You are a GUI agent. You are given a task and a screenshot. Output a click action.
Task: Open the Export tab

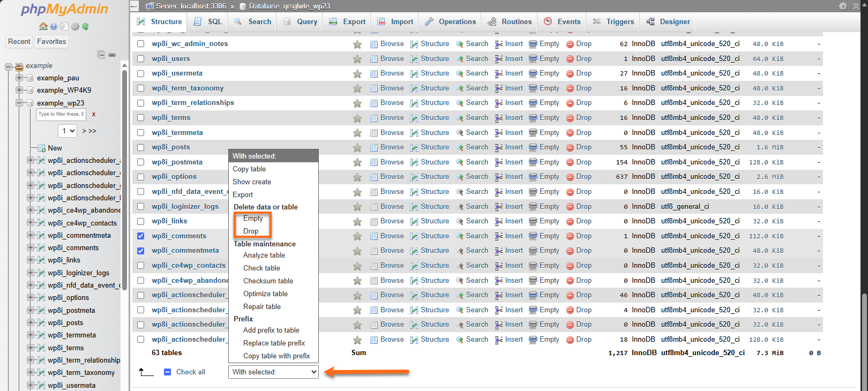(347, 22)
